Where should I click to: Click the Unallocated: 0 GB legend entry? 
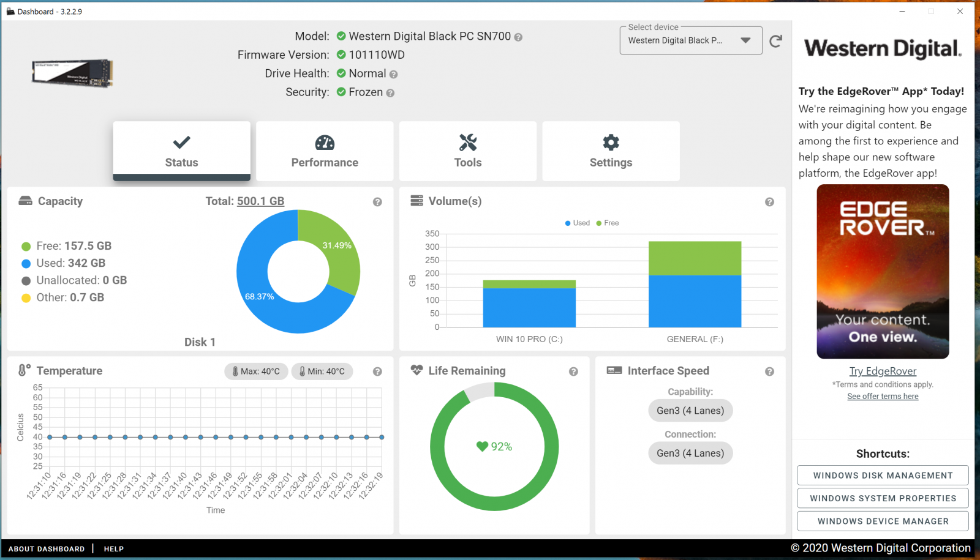coord(74,280)
